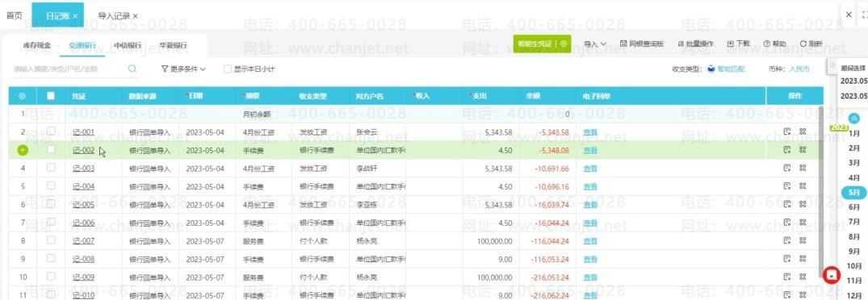This screenshot has width=868, height=300.
Task: Switch to the 导入记录 tab
Action: tap(115, 15)
